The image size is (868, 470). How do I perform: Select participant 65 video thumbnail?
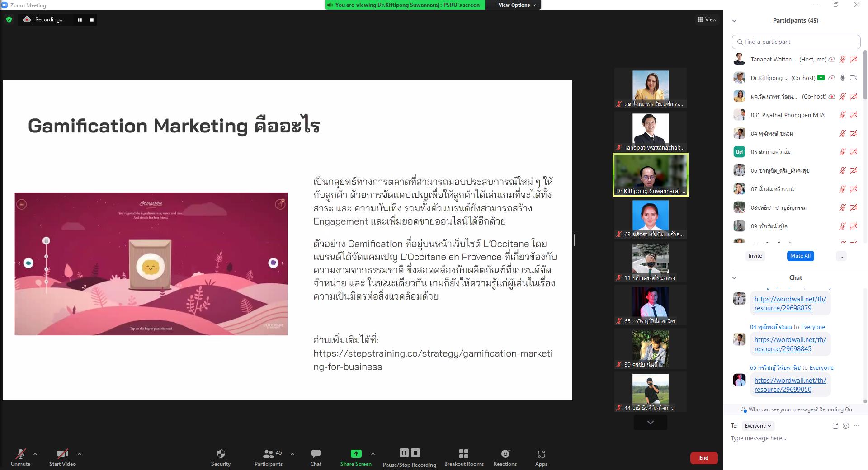click(x=650, y=305)
